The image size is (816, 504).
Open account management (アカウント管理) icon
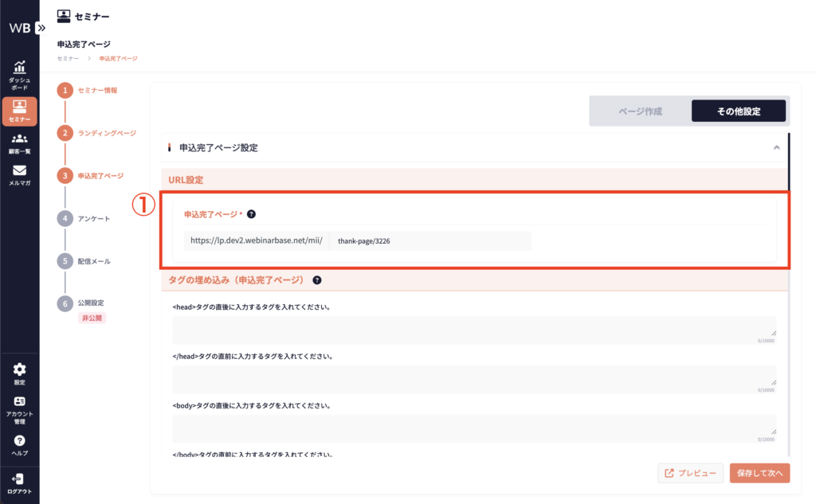(x=19, y=402)
